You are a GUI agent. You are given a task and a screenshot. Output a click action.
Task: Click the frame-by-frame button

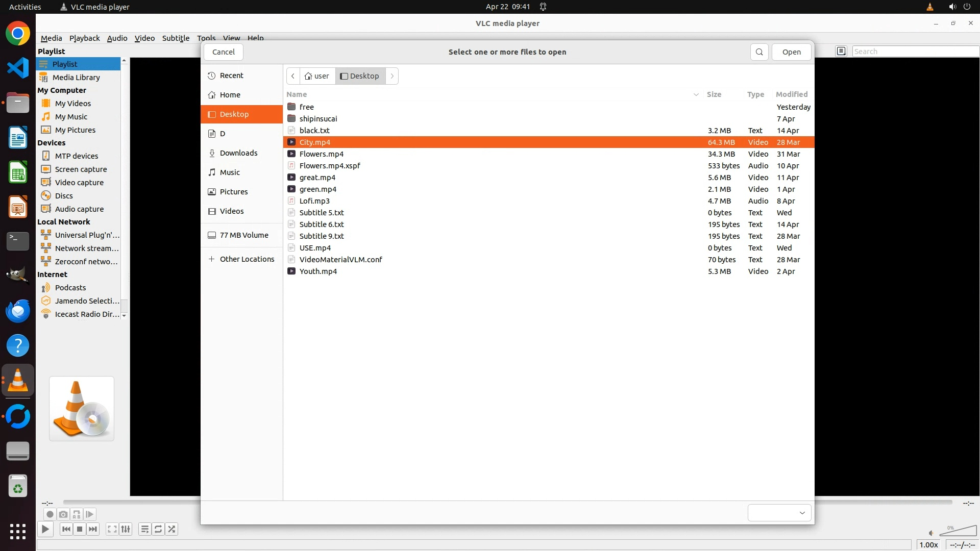[x=90, y=514]
